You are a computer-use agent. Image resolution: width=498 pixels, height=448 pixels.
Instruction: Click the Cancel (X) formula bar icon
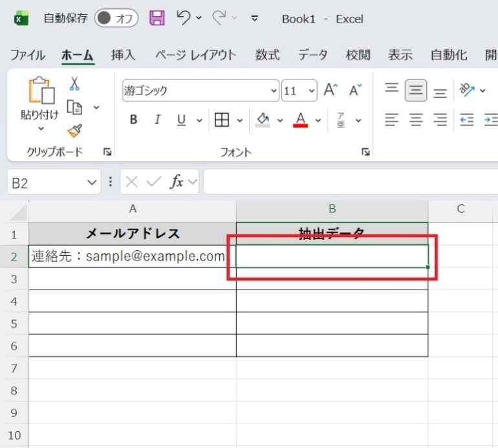click(131, 182)
